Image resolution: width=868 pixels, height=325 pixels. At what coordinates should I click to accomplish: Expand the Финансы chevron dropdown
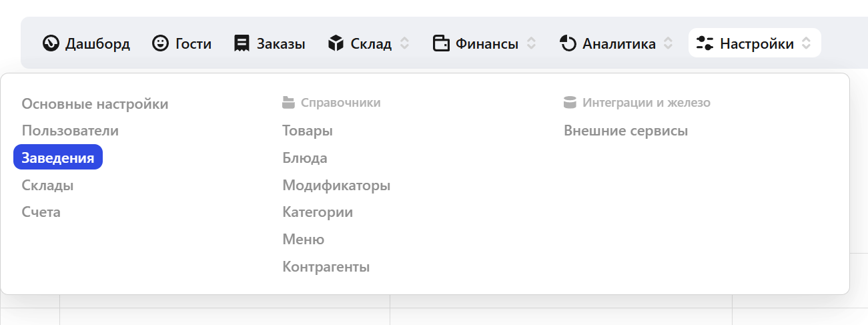pyautogui.click(x=531, y=44)
